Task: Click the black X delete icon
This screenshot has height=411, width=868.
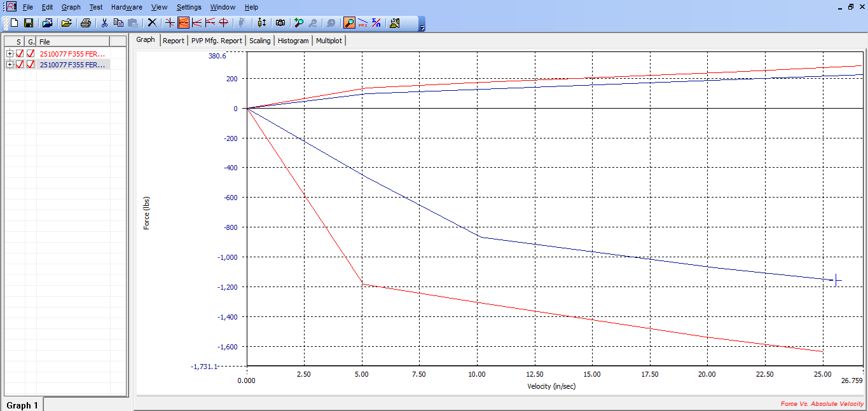Action: 152,23
